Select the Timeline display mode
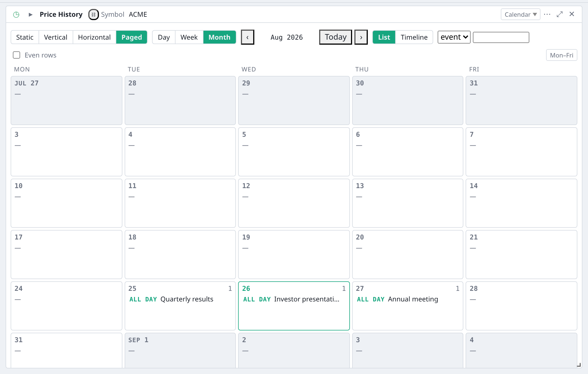This screenshot has width=588, height=374. pos(414,37)
